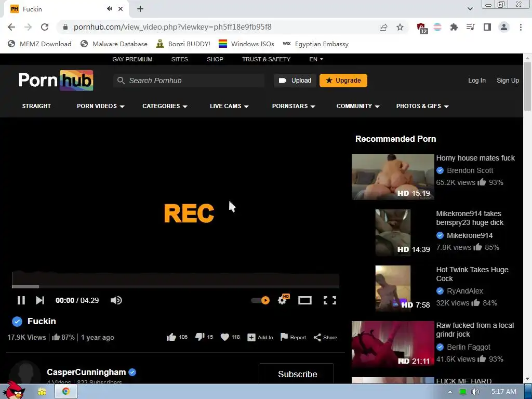Reload the page in Chrome
Viewport: 532px width, 399px height.
coord(45,27)
